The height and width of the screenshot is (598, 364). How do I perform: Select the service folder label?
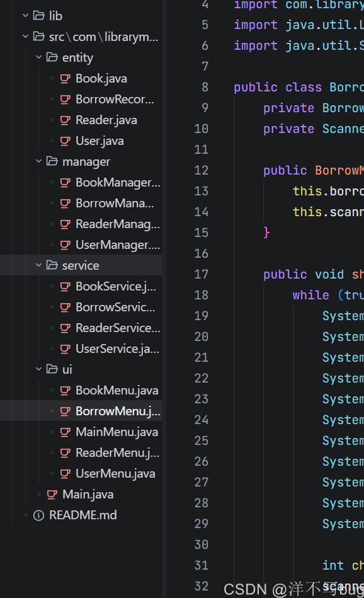[81, 265]
